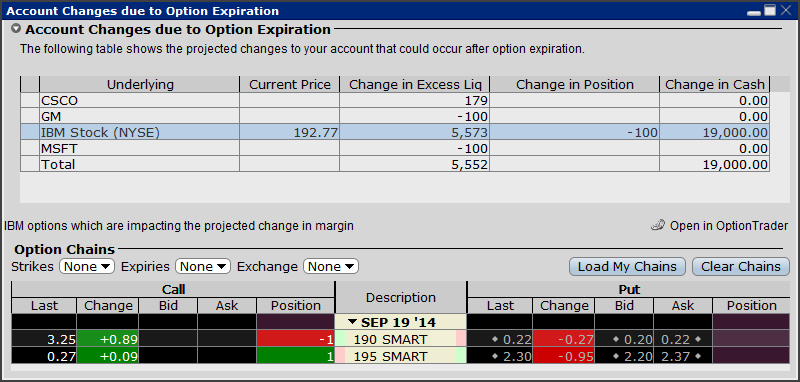This screenshot has width=800, height=382.
Task: Click call last price 0.27
Action: (44, 356)
